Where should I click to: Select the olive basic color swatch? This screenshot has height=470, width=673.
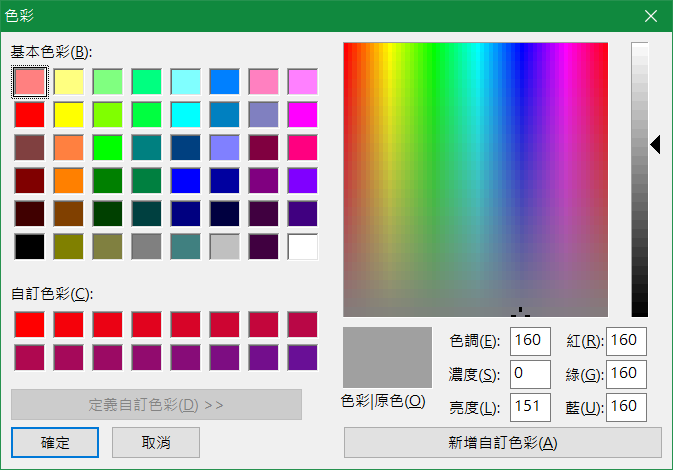(69, 247)
